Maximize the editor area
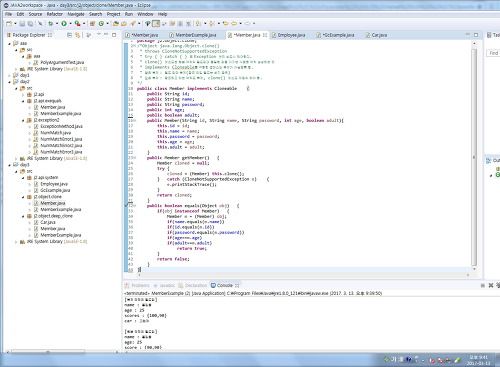Image resolution: width=500 pixels, height=367 pixels. 476,35
